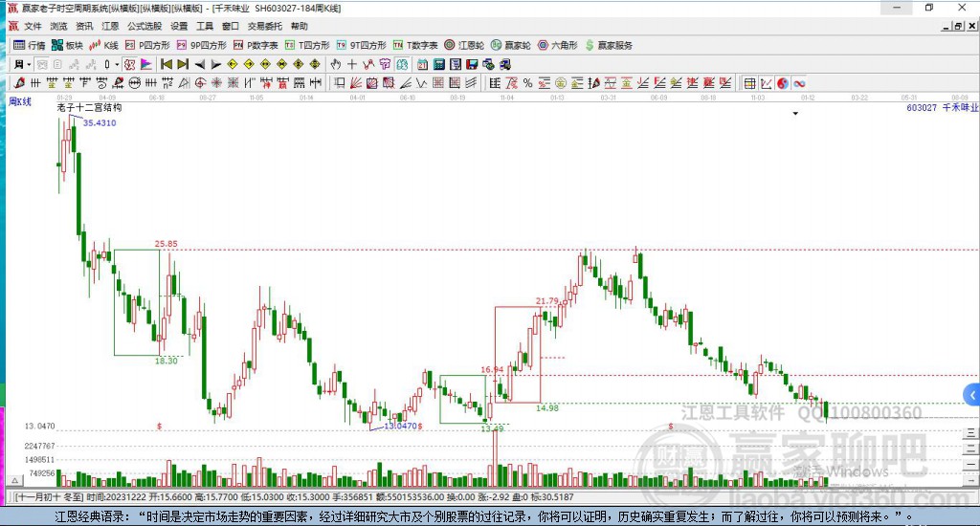
Task: Expand the 月 period dropdown arrow
Action: 29,64
